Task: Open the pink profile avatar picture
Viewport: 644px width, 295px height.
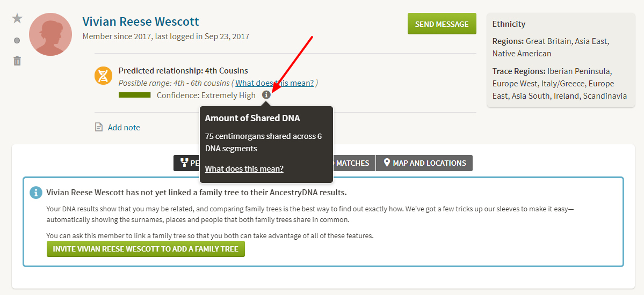Action: click(50, 34)
